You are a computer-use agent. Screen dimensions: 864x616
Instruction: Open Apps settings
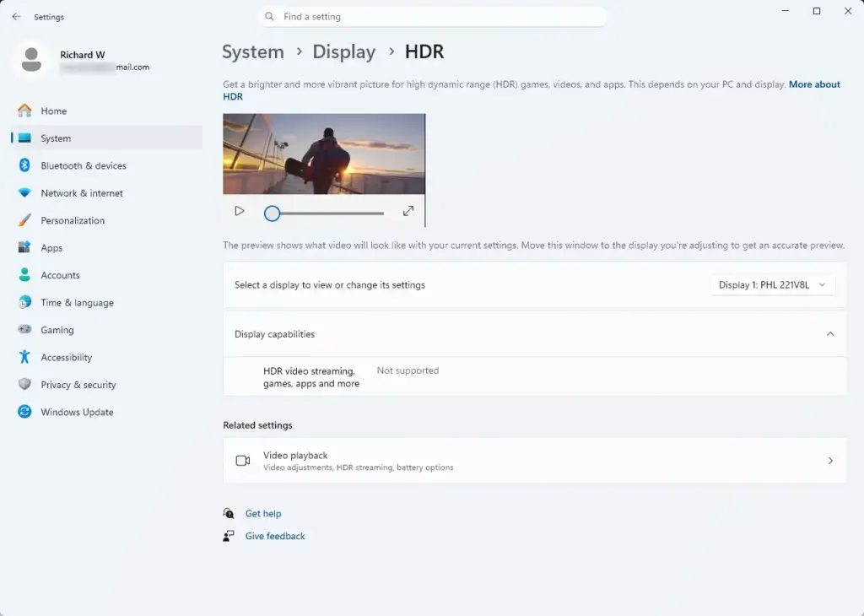(106, 247)
